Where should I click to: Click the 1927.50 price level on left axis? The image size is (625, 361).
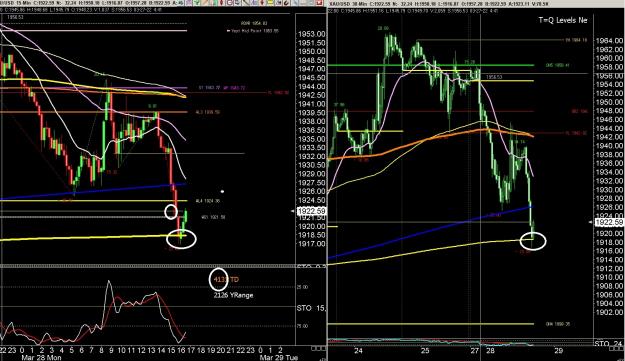[x=312, y=182]
